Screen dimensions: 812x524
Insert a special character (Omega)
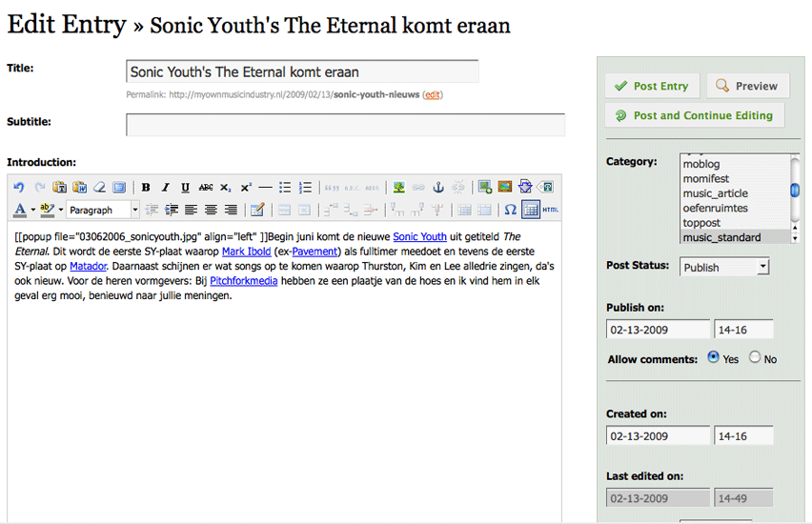tap(510, 210)
